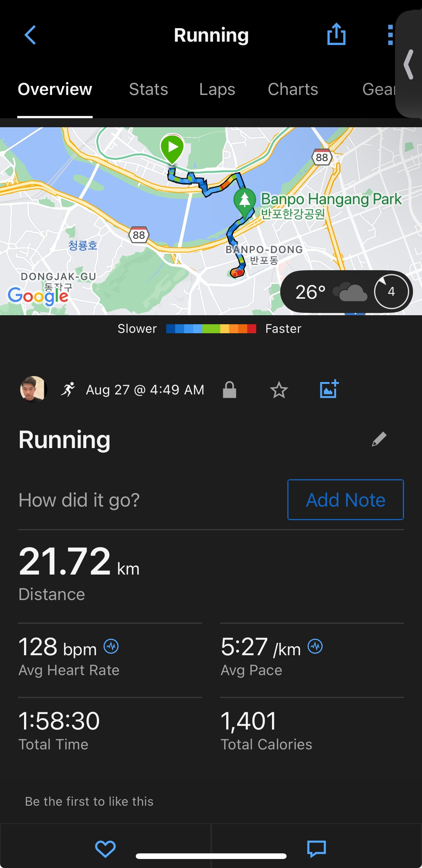The height and width of the screenshot is (868, 422).
Task: Tap the user profile photo thumbnail
Action: click(x=33, y=390)
